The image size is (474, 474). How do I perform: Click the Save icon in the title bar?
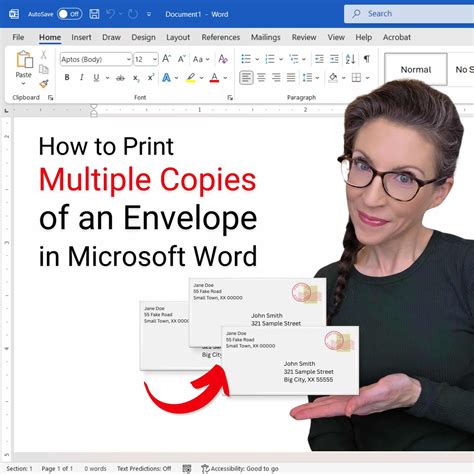(94, 14)
